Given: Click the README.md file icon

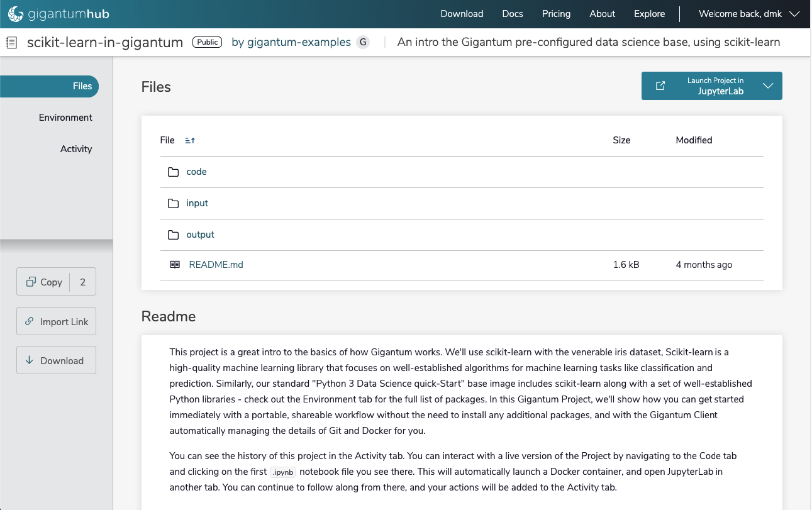Looking at the screenshot, I should click(x=175, y=265).
